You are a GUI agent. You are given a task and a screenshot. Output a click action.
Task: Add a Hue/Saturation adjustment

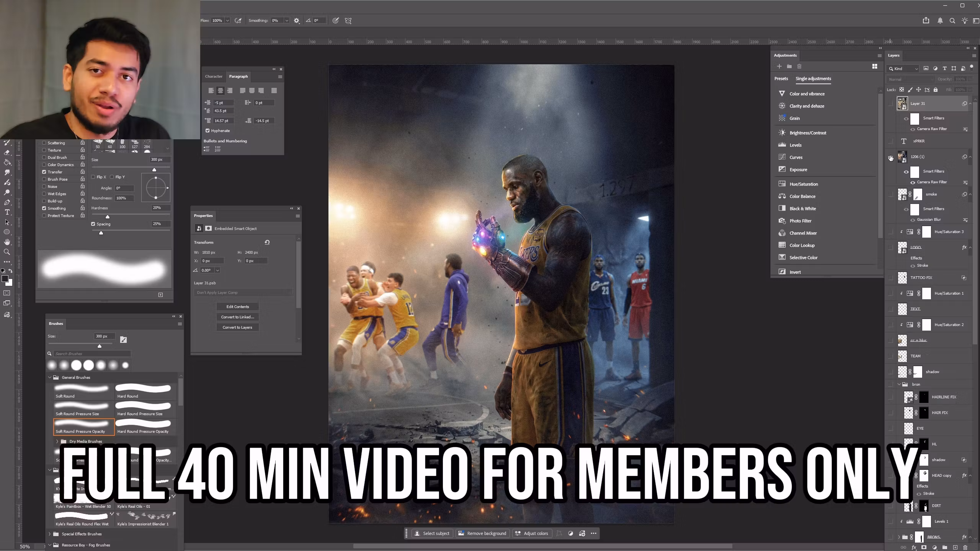point(804,184)
